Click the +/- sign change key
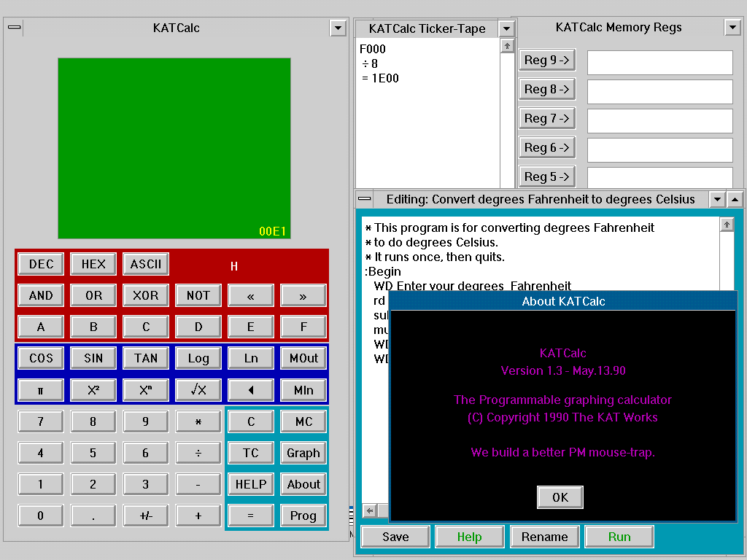This screenshot has height=560, width=747. click(146, 516)
